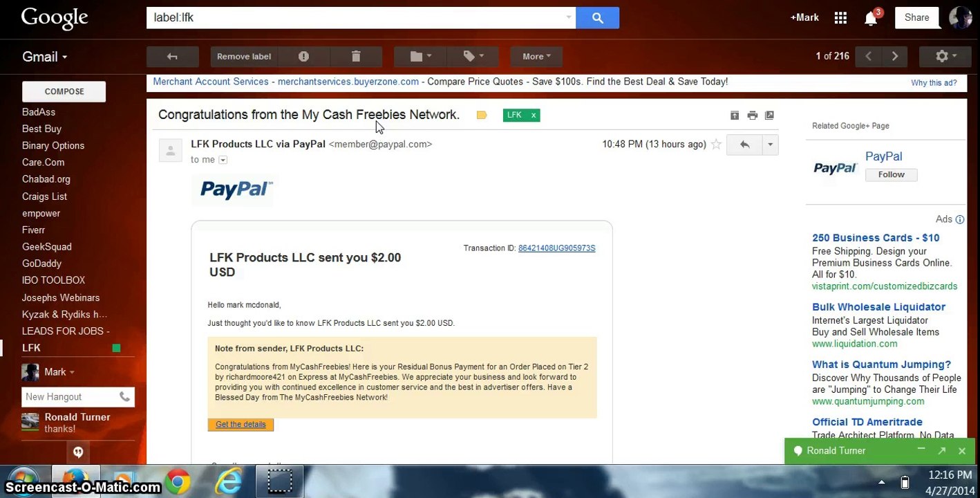Print all with the printer icon
This screenshot has width=980, height=498.
[x=752, y=116]
